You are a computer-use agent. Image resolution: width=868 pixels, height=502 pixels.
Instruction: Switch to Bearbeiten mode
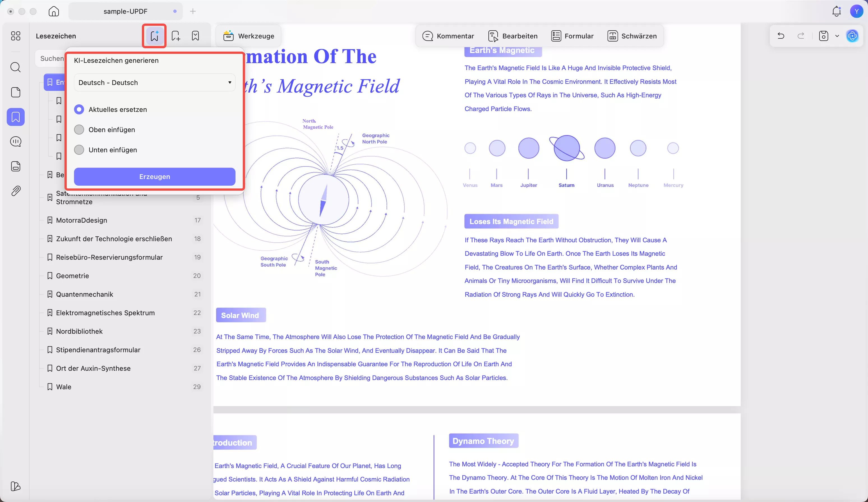tap(513, 36)
